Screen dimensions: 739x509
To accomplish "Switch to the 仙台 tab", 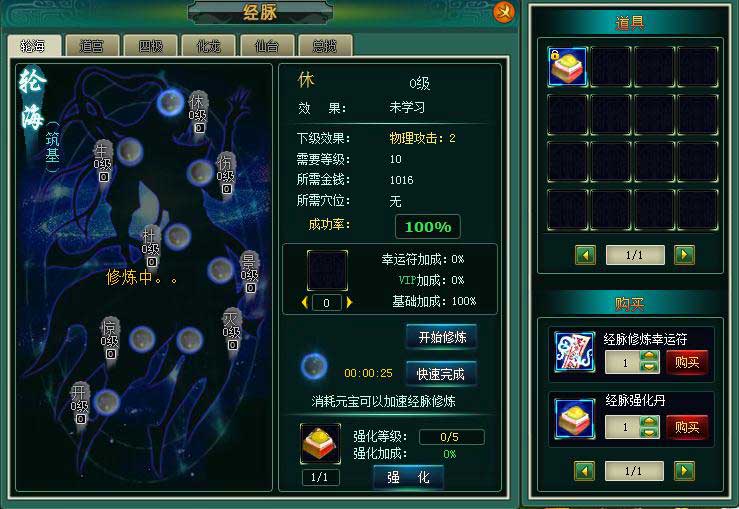I will pyautogui.click(x=267, y=46).
